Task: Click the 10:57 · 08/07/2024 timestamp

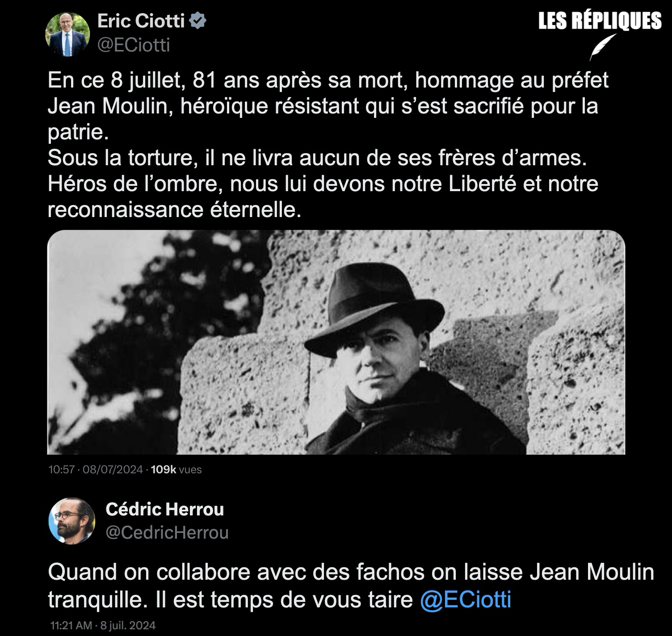Action: [x=95, y=469]
